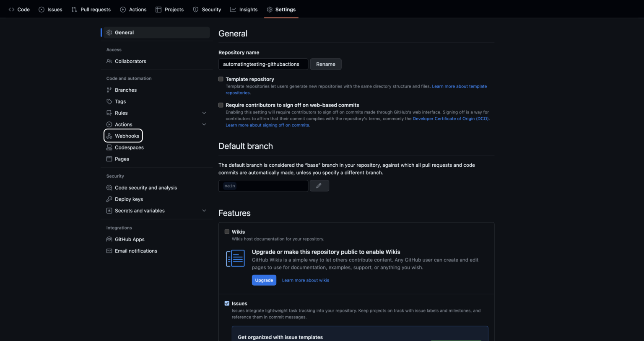Click the Deploy keys key icon
The width and height of the screenshot is (644, 341).
pos(109,199)
